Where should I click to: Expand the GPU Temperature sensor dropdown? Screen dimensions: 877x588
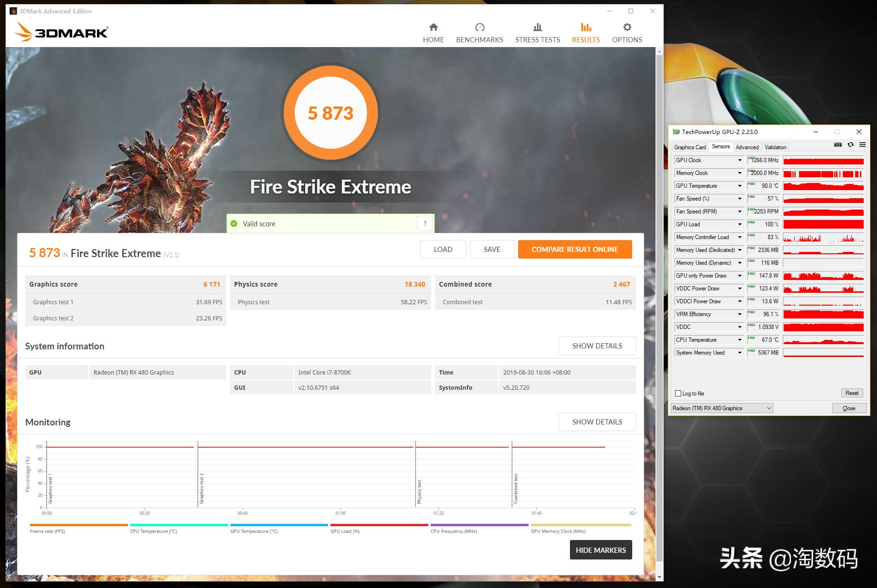(740, 186)
